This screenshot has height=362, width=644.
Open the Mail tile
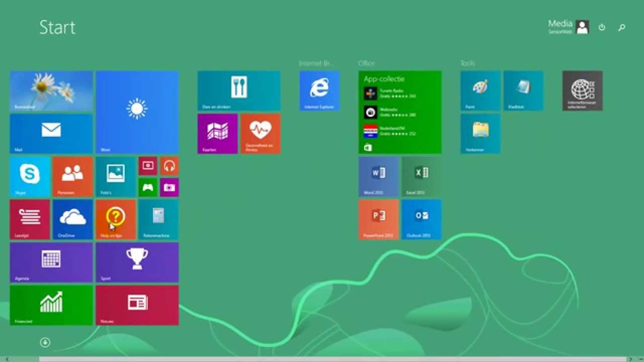[51, 134]
